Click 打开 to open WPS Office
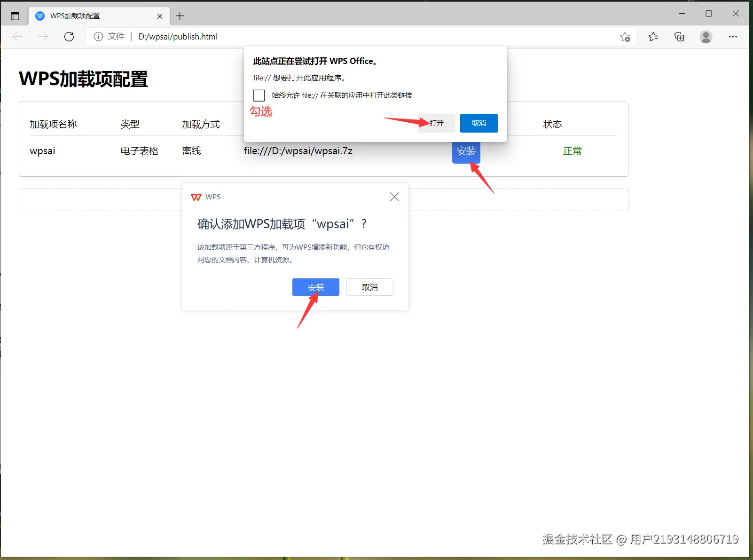This screenshot has height=560, width=753. tap(437, 123)
